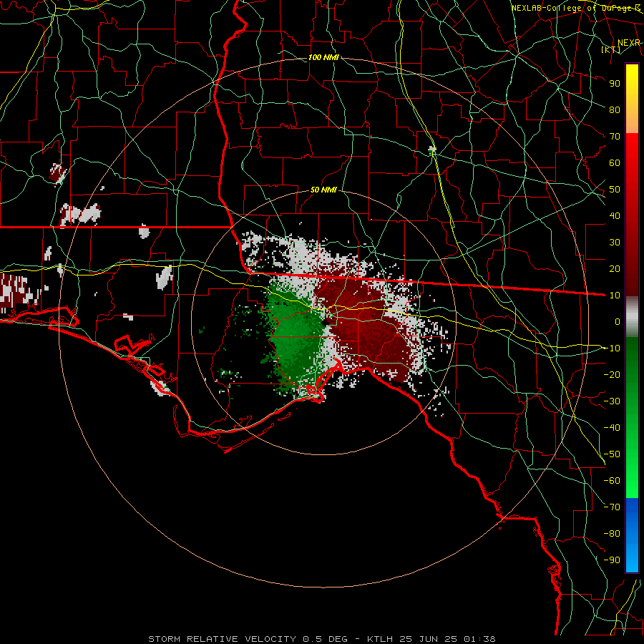Click the "-30" value on the velocity scale
Viewport: 644px width, 644px height.
point(612,401)
